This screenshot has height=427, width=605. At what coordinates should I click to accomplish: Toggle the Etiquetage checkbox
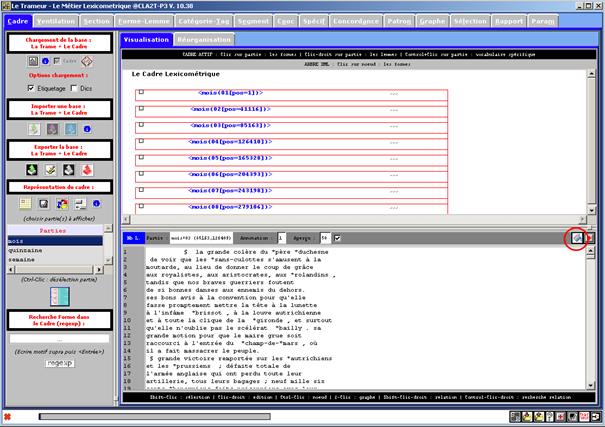pyautogui.click(x=31, y=88)
